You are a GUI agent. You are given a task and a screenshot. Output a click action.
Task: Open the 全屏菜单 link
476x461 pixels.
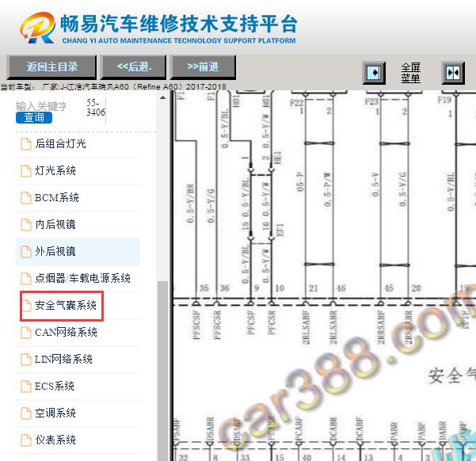point(410,73)
